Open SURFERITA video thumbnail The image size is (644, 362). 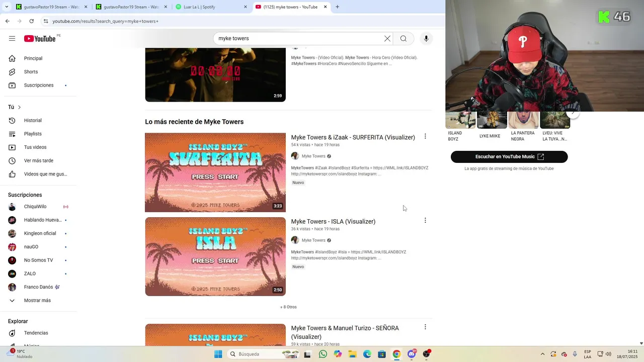(x=215, y=172)
